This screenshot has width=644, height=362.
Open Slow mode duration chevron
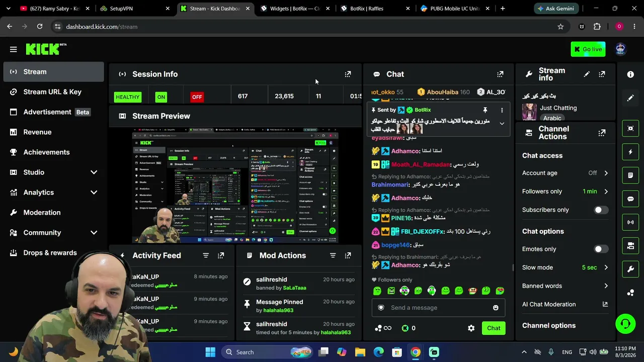point(606,267)
